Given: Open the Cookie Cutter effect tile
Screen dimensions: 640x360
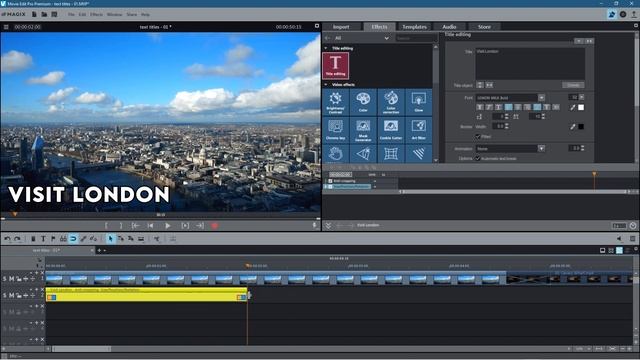Looking at the screenshot, I should [391, 129].
